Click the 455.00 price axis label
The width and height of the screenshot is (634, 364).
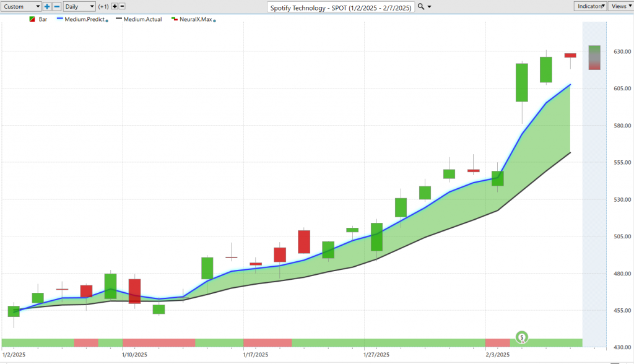(622, 310)
